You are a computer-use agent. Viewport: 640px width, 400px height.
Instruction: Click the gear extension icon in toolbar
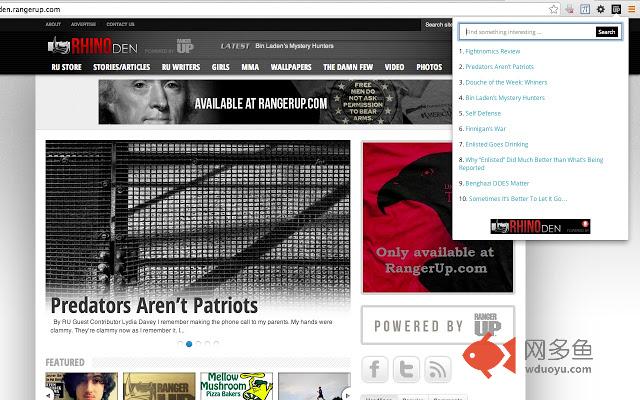tap(600, 8)
